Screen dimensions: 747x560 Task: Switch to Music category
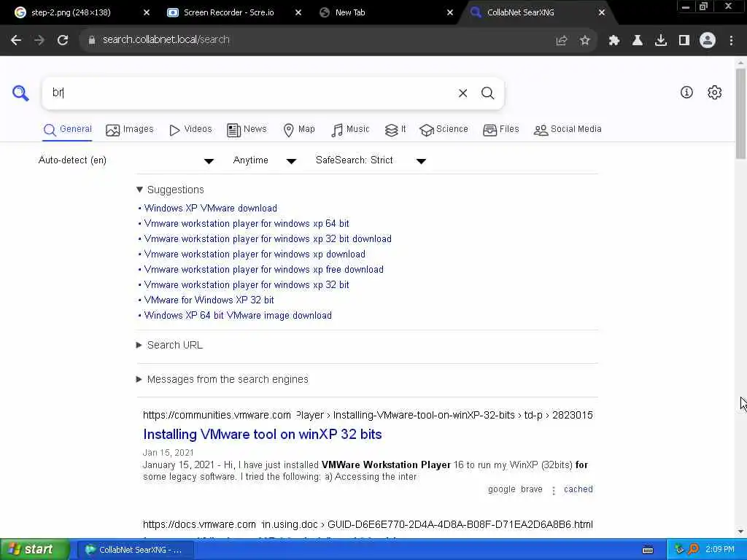tap(350, 130)
